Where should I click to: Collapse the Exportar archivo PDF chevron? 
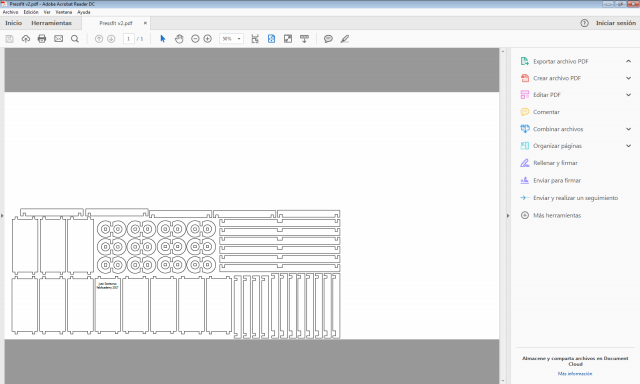point(629,61)
